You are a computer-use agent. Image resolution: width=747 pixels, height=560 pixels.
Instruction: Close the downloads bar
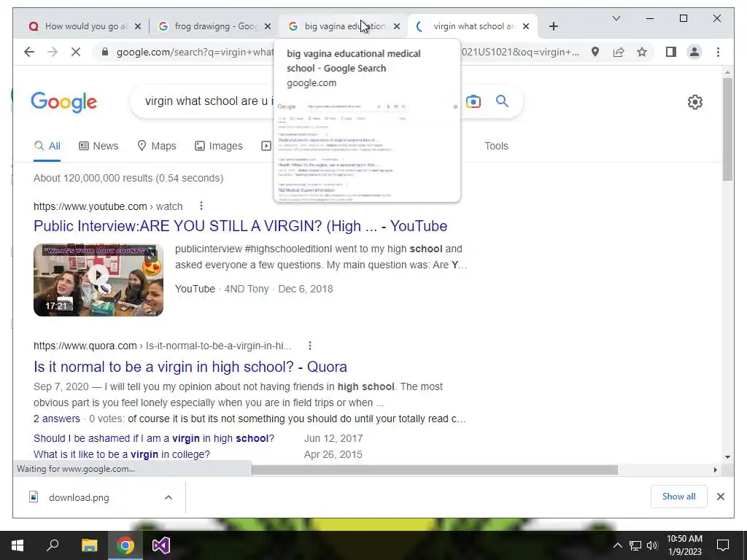coord(720,497)
